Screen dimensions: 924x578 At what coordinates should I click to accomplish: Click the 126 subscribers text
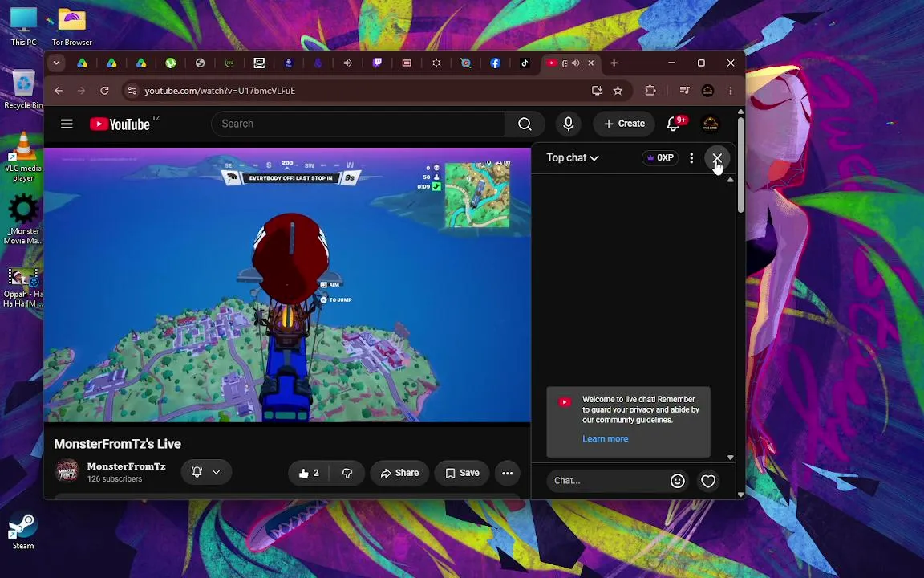tap(115, 479)
